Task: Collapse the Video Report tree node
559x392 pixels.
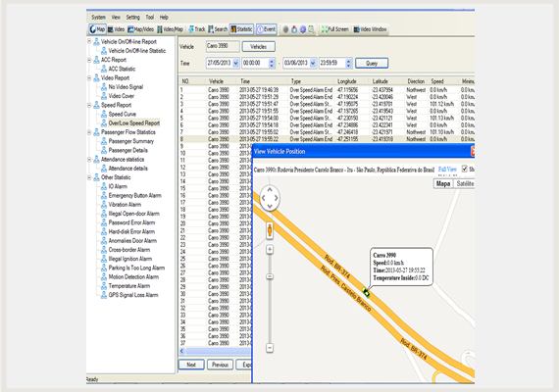Action: click(x=89, y=77)
